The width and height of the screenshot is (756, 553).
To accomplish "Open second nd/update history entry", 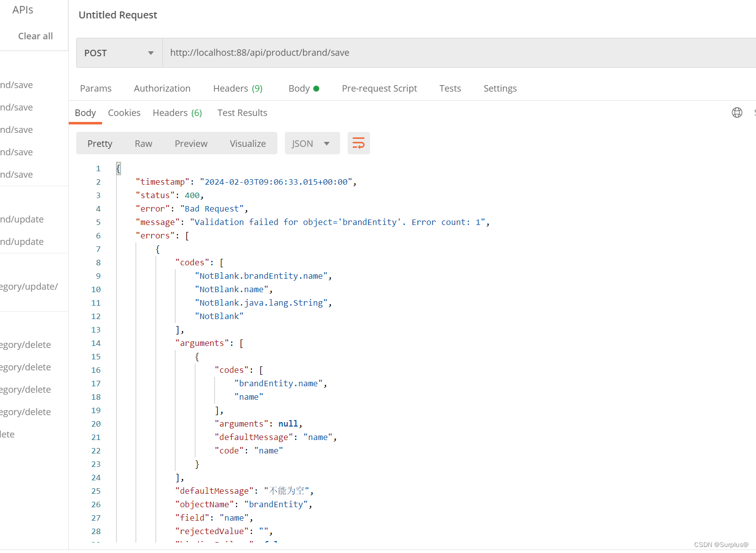I will click(22, 241).
